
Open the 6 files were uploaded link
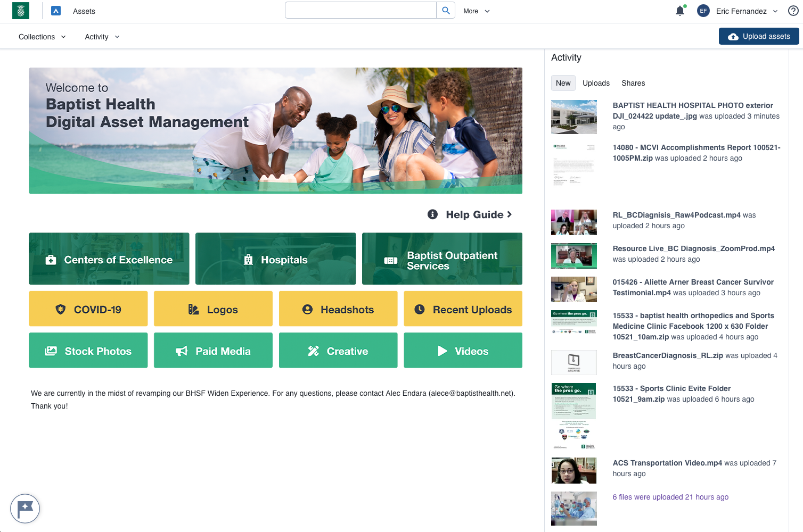pos(670,497)
